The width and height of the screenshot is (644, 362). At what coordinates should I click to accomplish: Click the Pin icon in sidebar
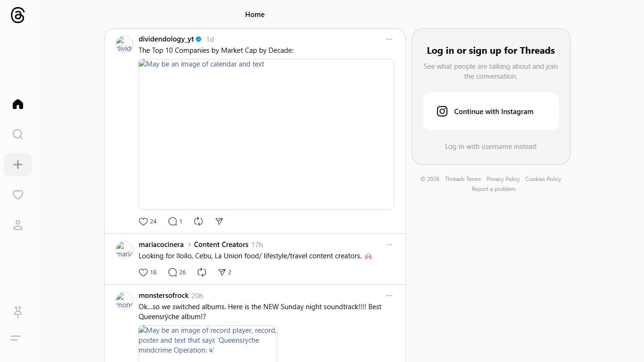pos(18,312)
